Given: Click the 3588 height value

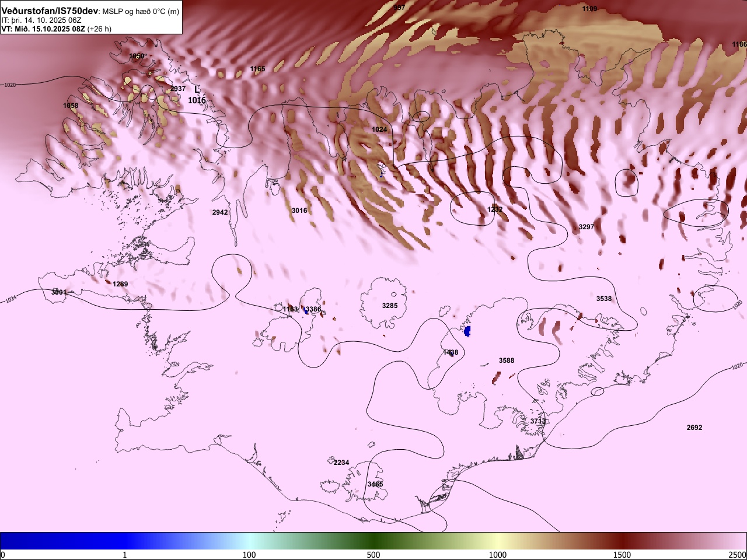Looking at the screenshot, I should (507, 360).
